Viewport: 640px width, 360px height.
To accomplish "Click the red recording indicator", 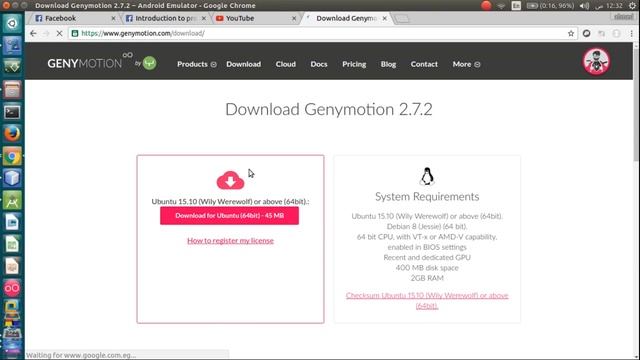I will 486,6.
